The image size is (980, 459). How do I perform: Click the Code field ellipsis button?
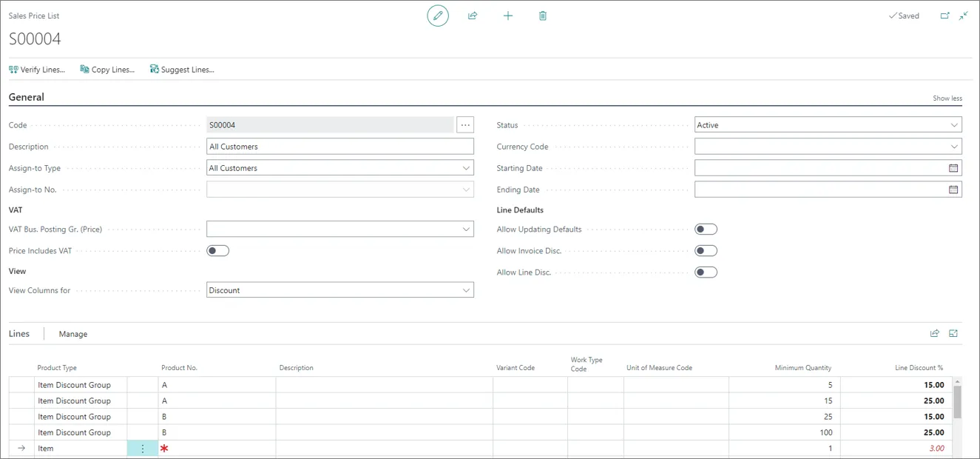pos(465,125)
